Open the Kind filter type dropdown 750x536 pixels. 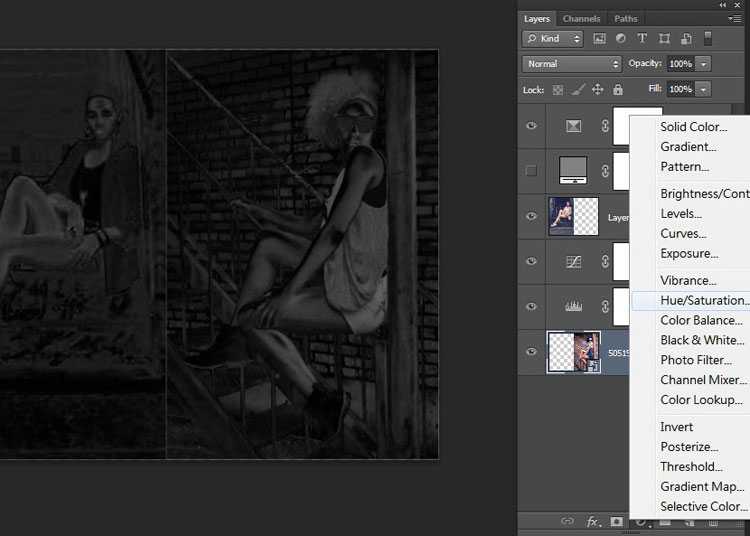[553, 39]
